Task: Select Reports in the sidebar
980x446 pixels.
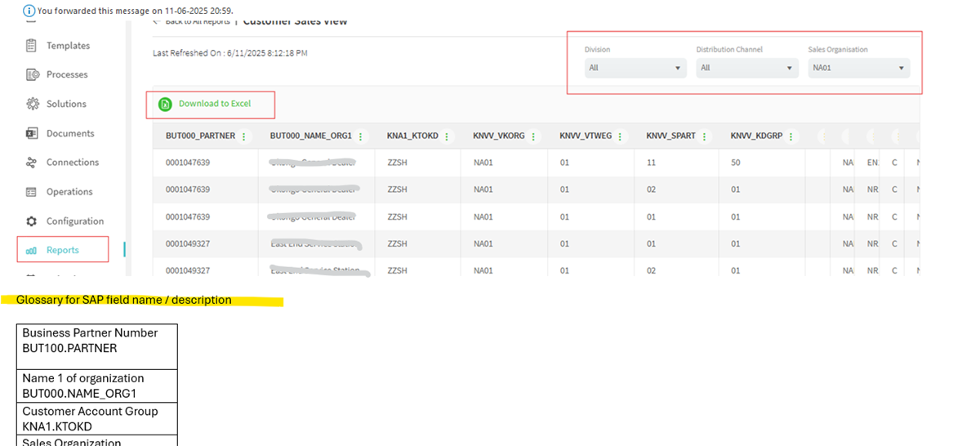Action: pyautogui.click(x=63, y=250)
